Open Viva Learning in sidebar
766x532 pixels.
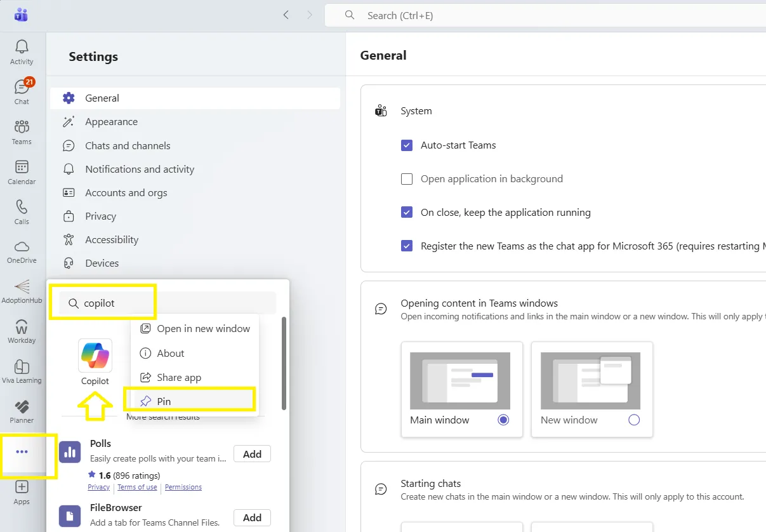(22, 371)
